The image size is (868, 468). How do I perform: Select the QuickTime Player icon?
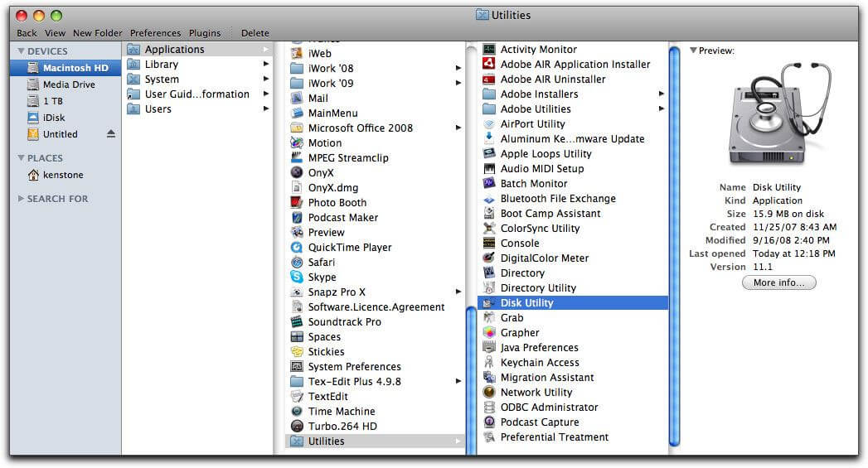tap(297, 248)
